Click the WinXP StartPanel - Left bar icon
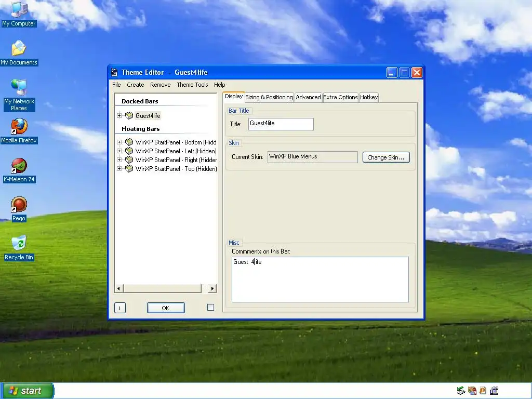The height and width of the screenshot is (399, 532). (129, 151)
